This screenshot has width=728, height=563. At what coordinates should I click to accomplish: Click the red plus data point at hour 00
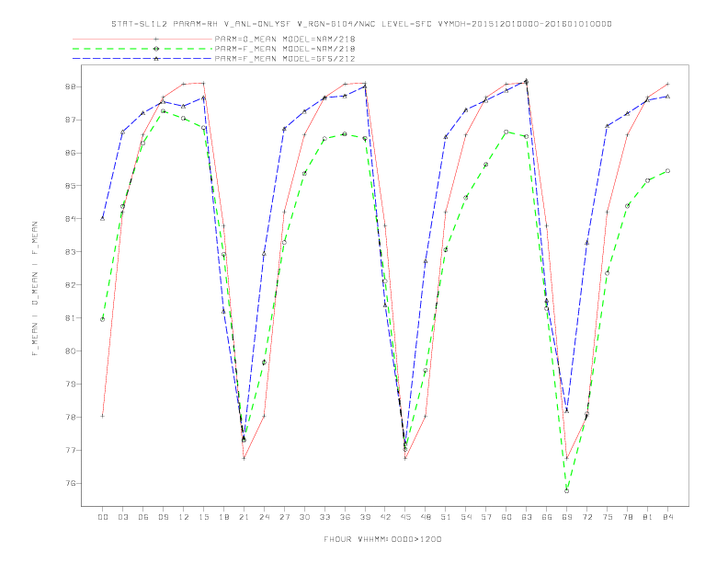click(x=103, y=416)
